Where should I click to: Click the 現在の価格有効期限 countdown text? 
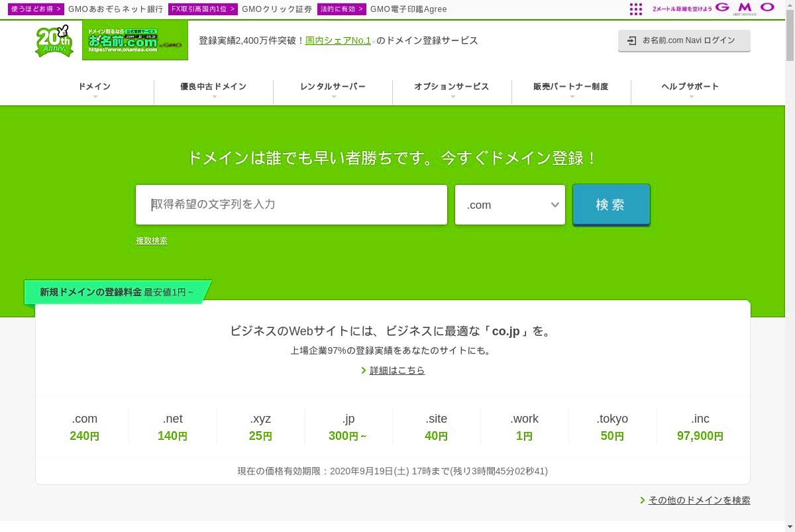point(393,472)
